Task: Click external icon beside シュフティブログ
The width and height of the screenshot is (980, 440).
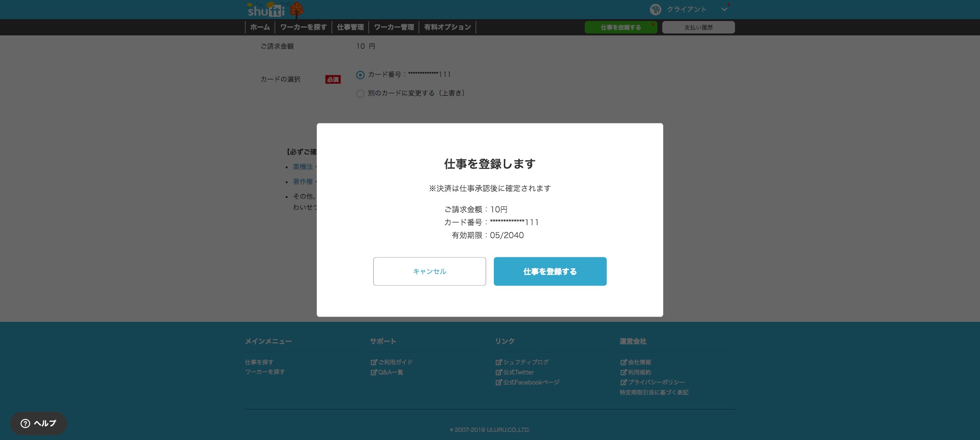Action: click(499, 362)
